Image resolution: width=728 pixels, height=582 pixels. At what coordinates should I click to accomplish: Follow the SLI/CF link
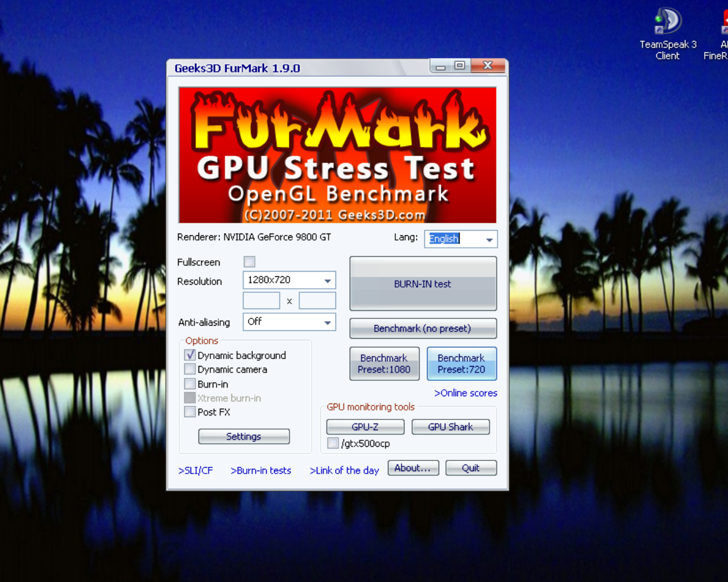(x=196, y=471)
